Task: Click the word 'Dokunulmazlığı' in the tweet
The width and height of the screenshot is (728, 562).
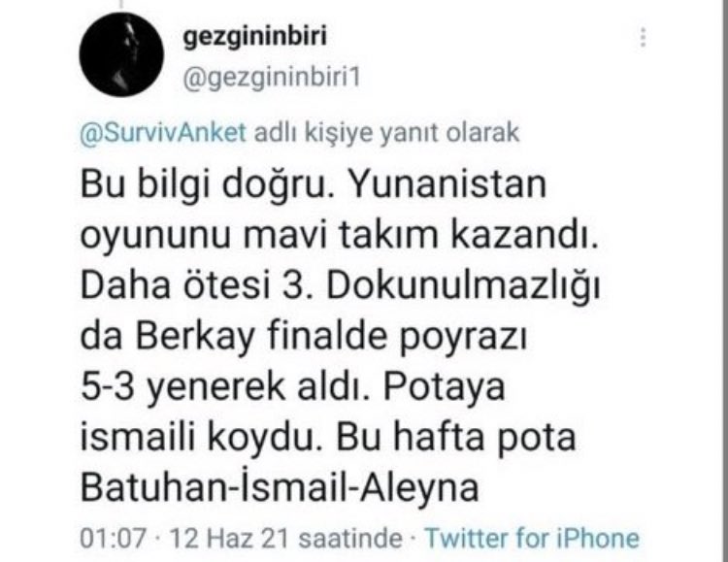Action: click(x=463, y=286)
